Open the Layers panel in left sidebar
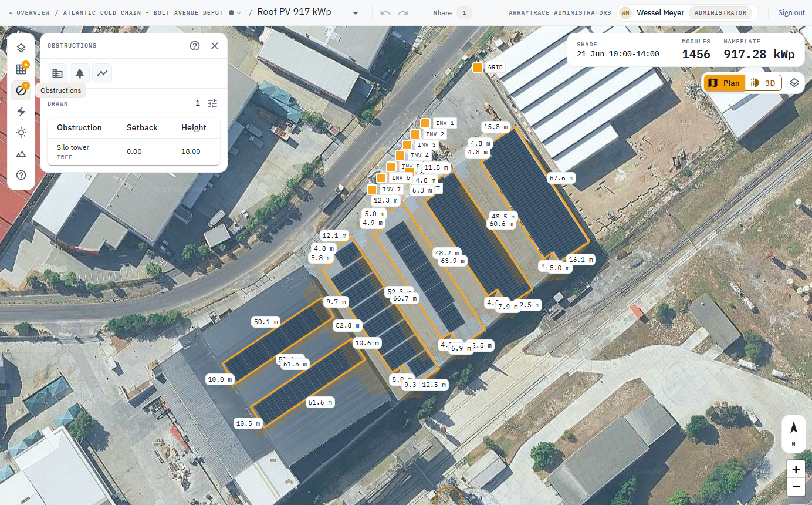Image resolution: width=812 pixels, height=505 pixels. pyautogui.click(x=21, y=48)
